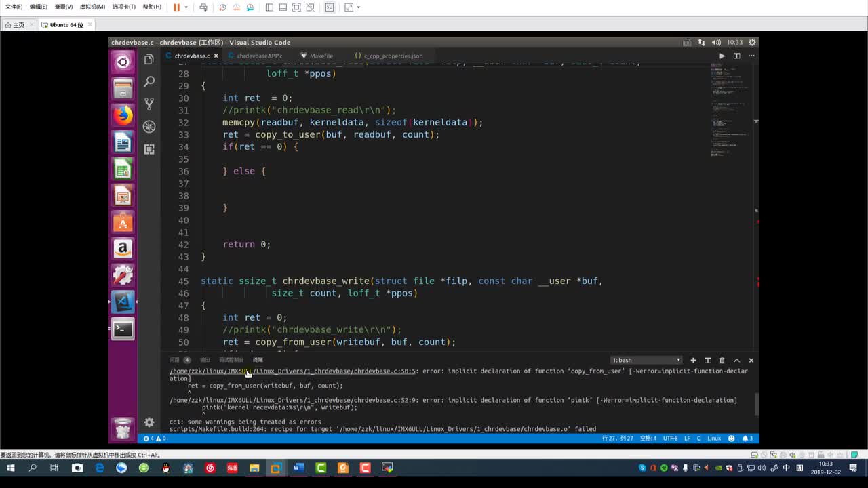Viewport: 868px width, 488px height.
Task: Pause the virtual machine
Action: point(176,7)
